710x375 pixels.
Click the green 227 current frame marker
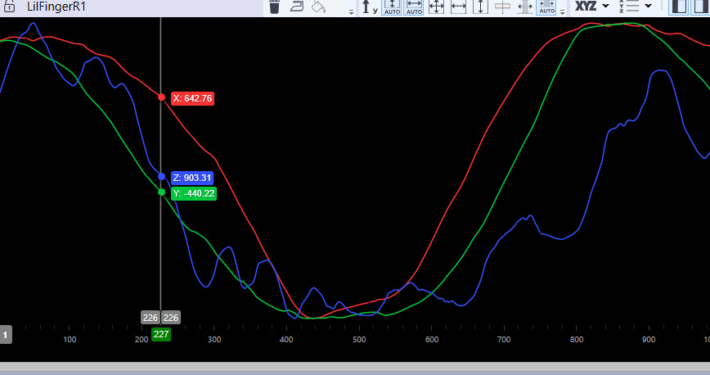[161, 334]
